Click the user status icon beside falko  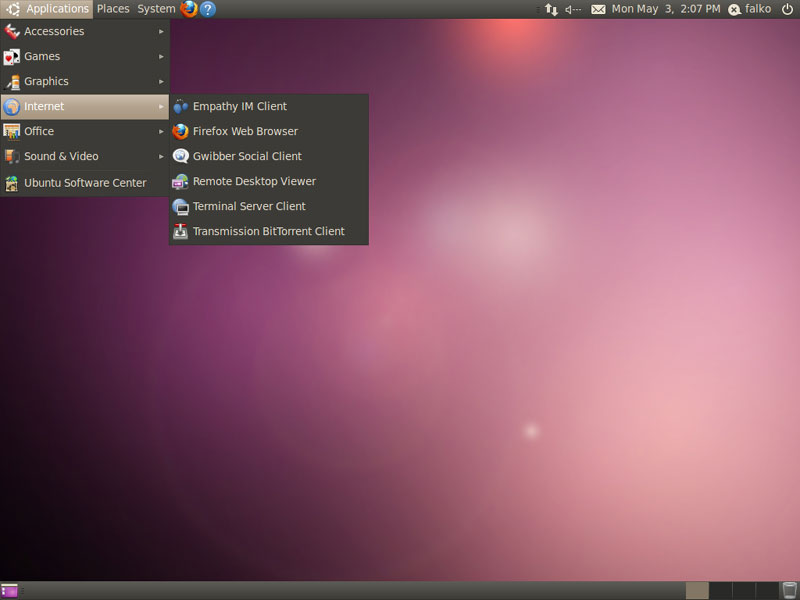[x=734, y=10]
